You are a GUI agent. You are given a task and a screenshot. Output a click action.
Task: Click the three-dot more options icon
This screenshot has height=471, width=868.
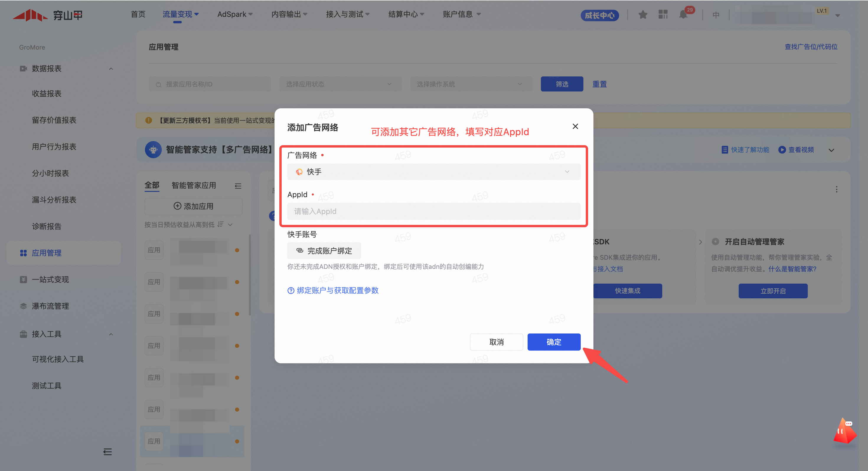click(x=836, y=189)
